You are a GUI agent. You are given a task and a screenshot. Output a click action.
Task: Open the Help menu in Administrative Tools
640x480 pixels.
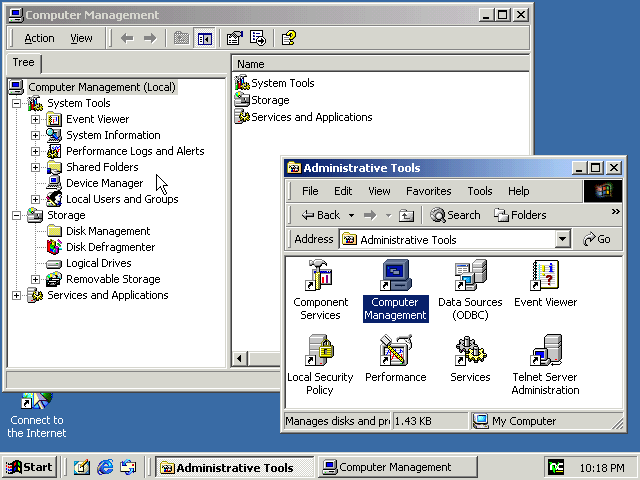point(518,191)
